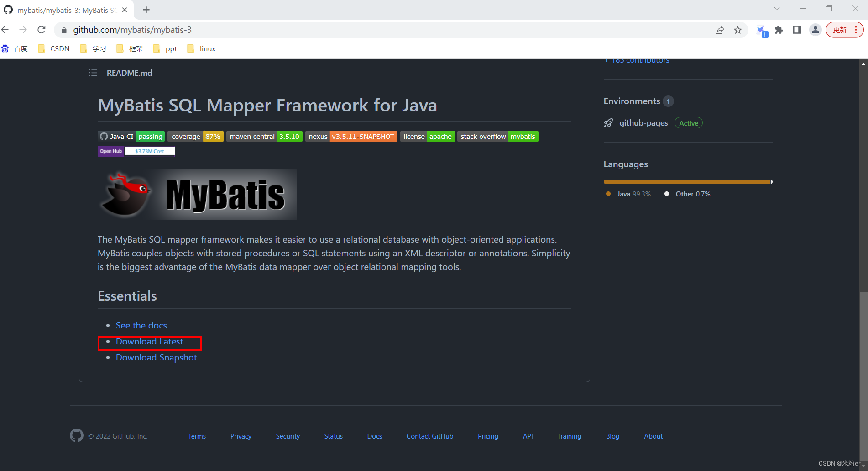Open the contributors link in the sidebar
This screenshot has width=868, height=471.
point(637,61)
